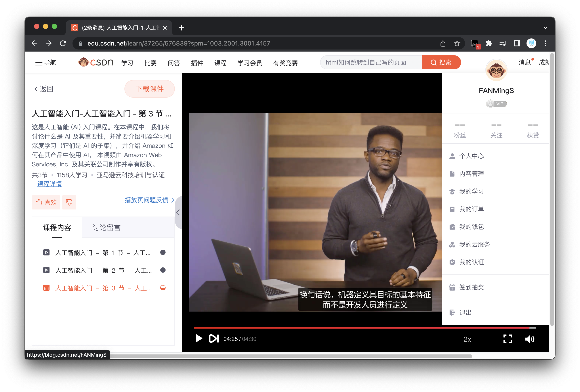The width and height of the screenshot is (580, 392).
Task: Mute the video volume
Action: (530, 339)
